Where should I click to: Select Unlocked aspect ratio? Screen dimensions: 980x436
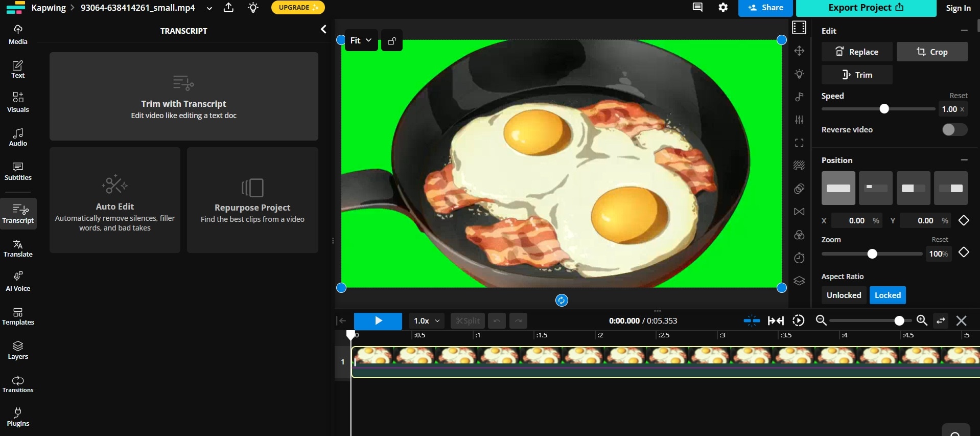tap(844, 295)
